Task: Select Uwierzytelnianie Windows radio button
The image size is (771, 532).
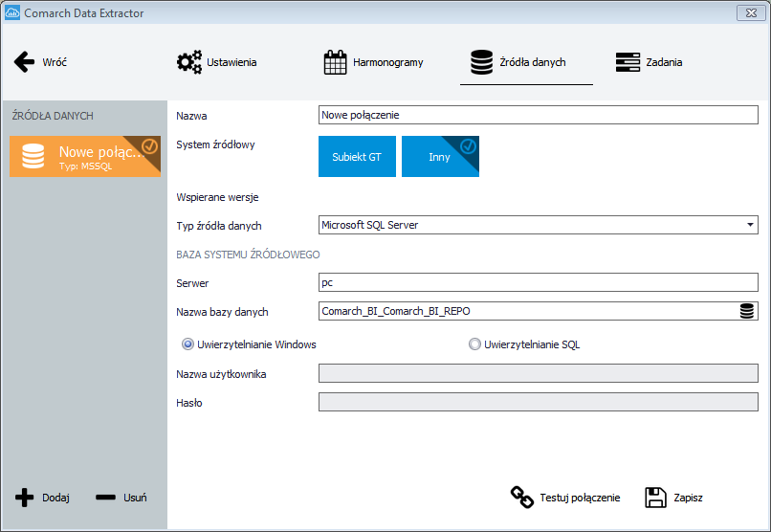Action: pyautogui.click(x=187, y=344)
